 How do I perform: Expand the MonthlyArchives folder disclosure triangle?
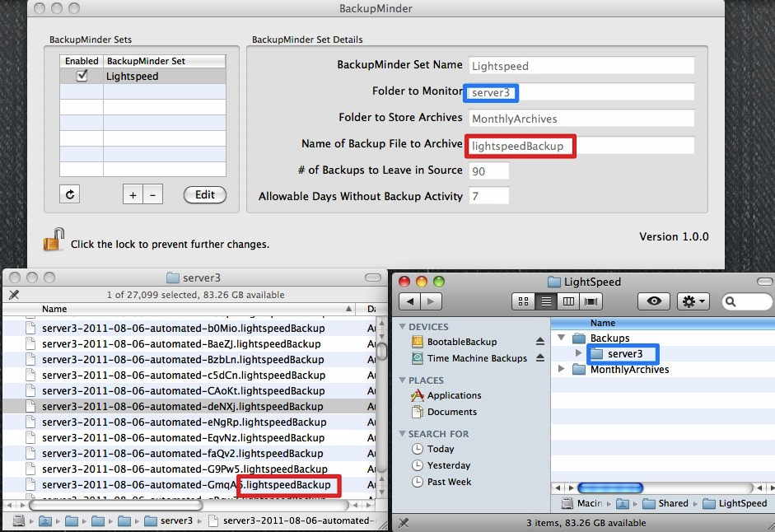[562, 369]
